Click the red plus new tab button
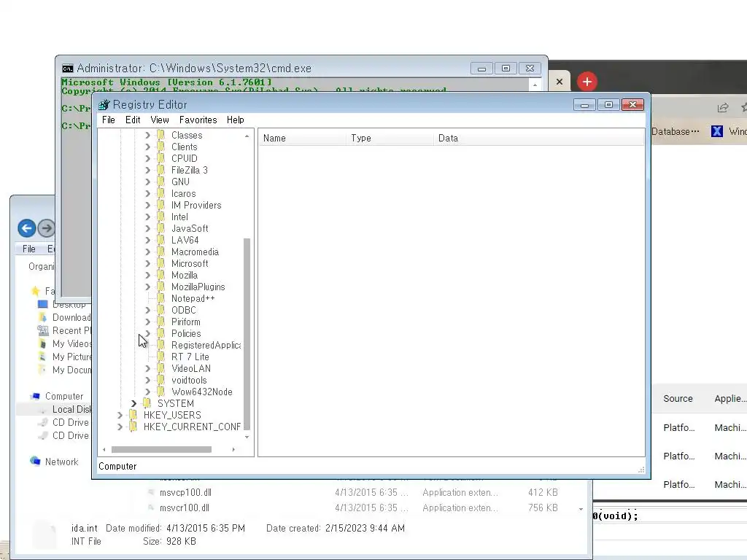This screenshot has width=747, height=560. point(587,82)
